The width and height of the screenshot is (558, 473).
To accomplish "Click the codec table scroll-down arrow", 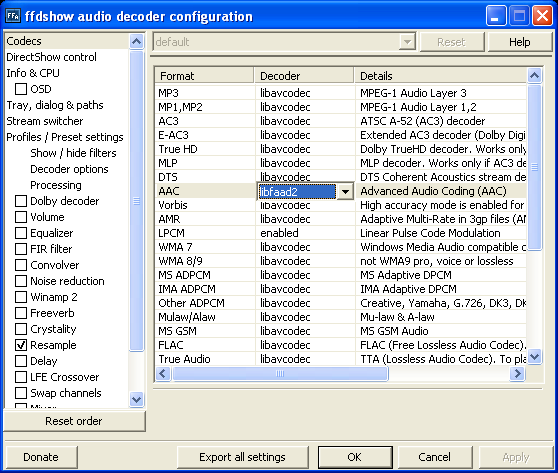I will pos(535,356).
